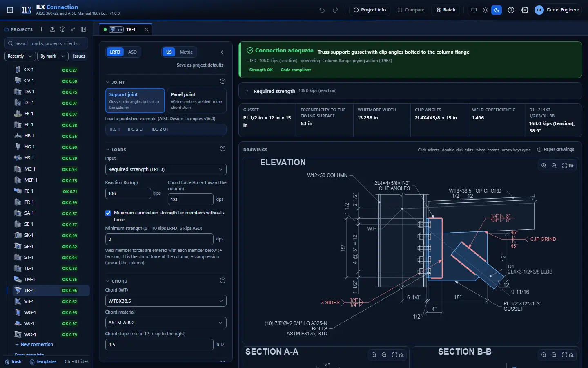Open the Recently sort dropdown

20,56
